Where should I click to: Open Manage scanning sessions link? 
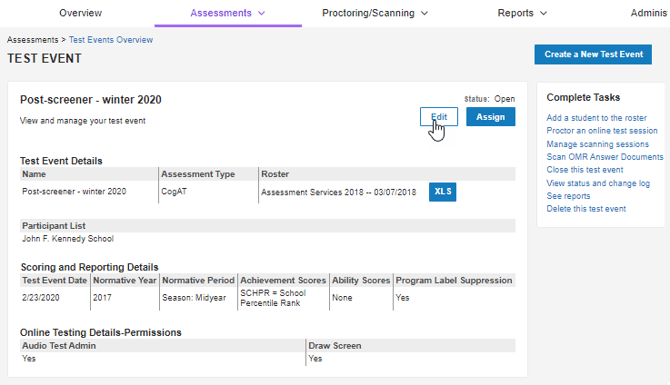click(x=597, y=144)
